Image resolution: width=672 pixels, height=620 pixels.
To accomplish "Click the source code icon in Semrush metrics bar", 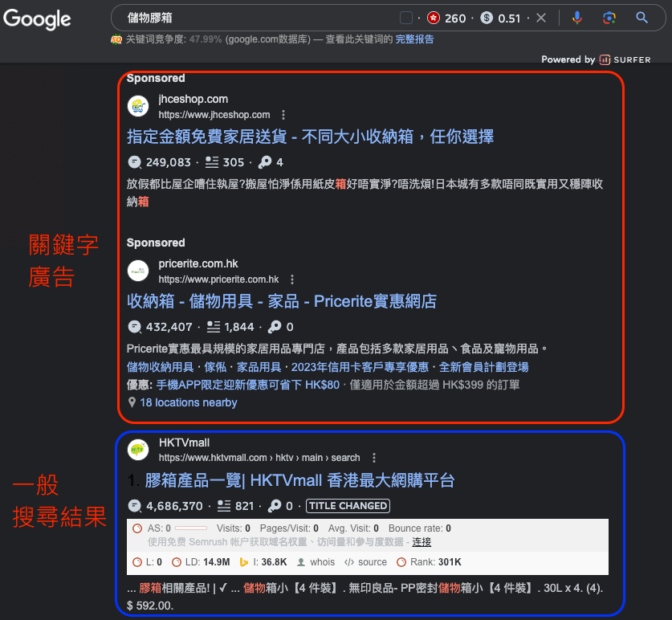I will pos(348,562).
